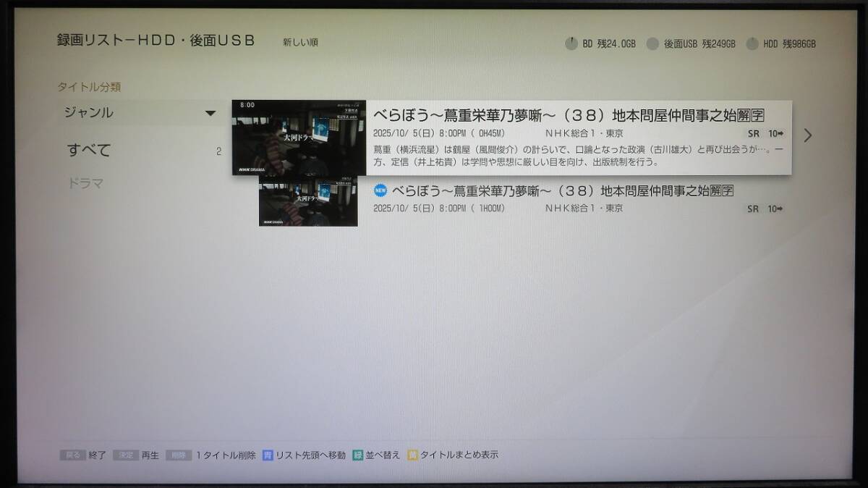
Task: Click 2025/10/5(日) 8:00PM (1H00M) date text
Action: coord(439,209)
